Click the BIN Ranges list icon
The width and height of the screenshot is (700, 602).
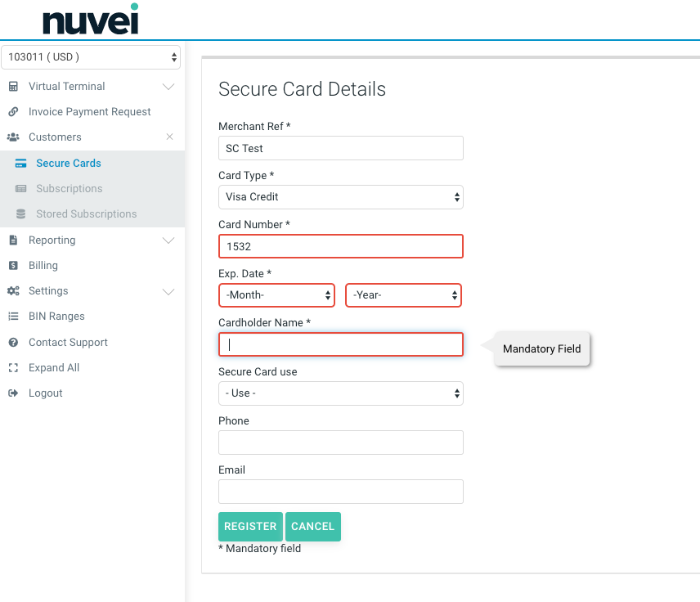(13, 317)
